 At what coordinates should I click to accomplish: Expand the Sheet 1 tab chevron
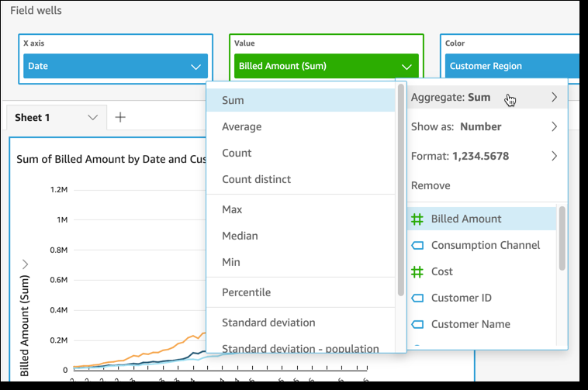click(x=93, y=118)
